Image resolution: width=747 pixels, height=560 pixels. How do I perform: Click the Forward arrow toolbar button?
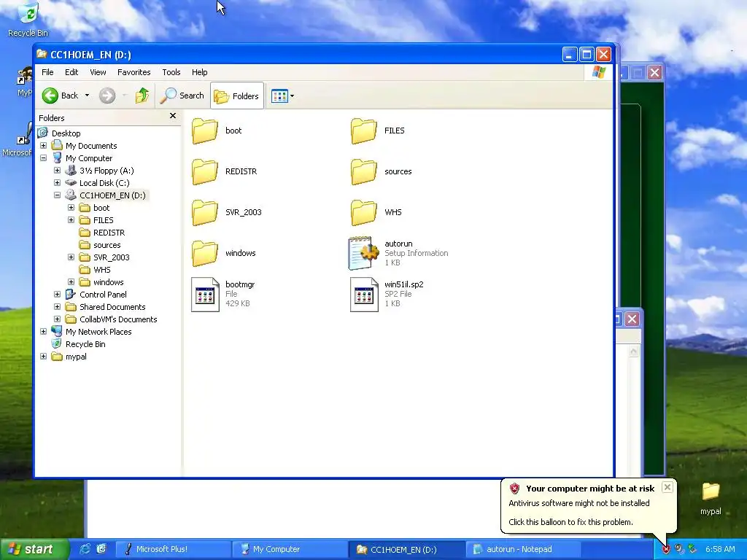pos(107,96)
